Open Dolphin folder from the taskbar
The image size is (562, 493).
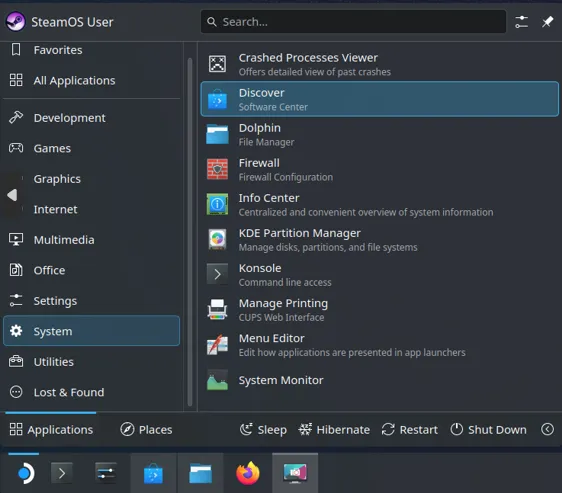[x=201, y=473]
